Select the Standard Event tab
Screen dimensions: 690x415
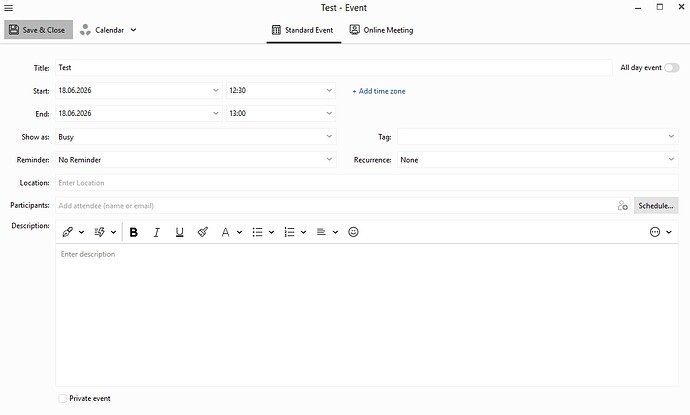pyautogui.click(x=303, y=30)
